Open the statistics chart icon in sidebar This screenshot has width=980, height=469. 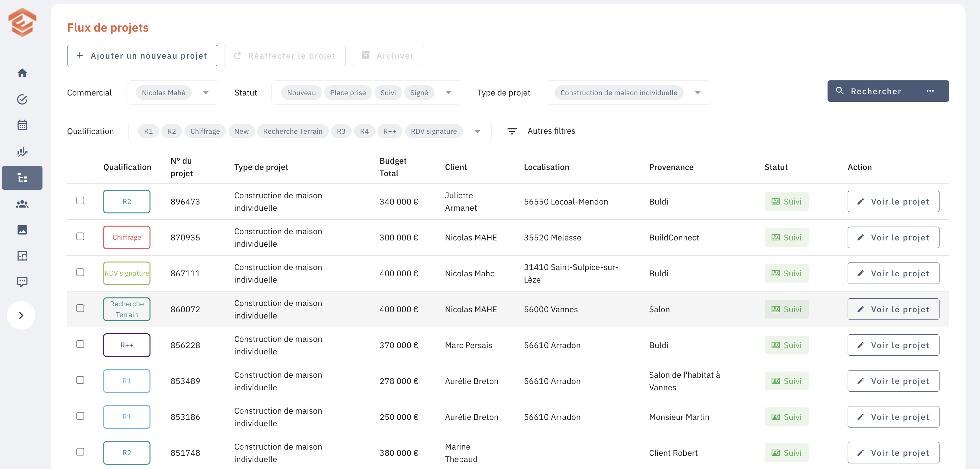tap(22, 152)
